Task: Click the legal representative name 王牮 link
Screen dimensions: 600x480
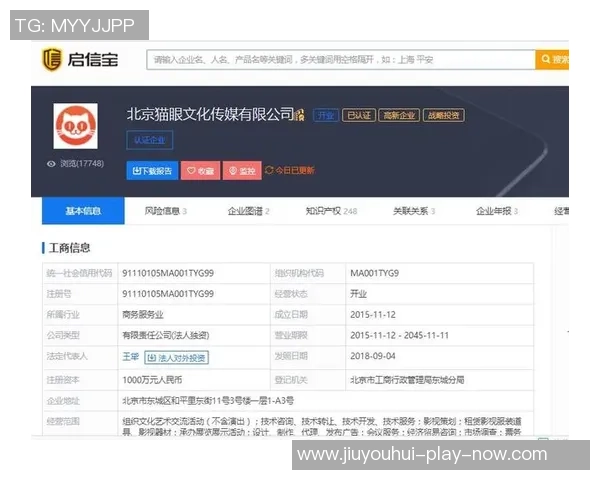Action: pyautogui.click(x=130, y=357)
